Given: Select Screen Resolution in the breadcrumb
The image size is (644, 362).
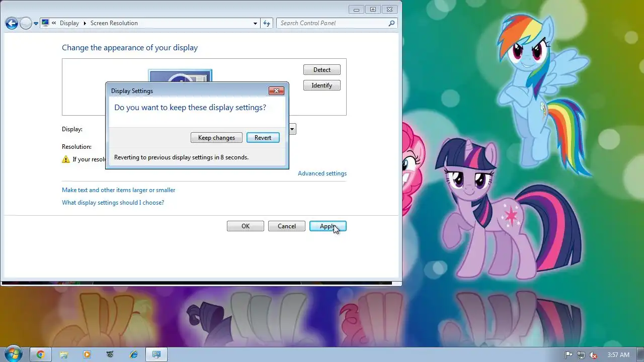Looking at the screenshot, I should pyautogui.click(x=114, y=23).
